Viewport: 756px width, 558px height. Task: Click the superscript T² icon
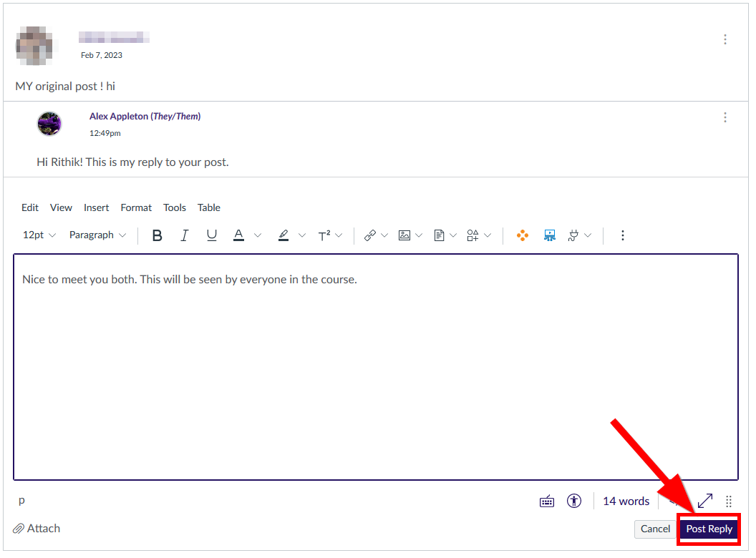(x=324, y=235)
